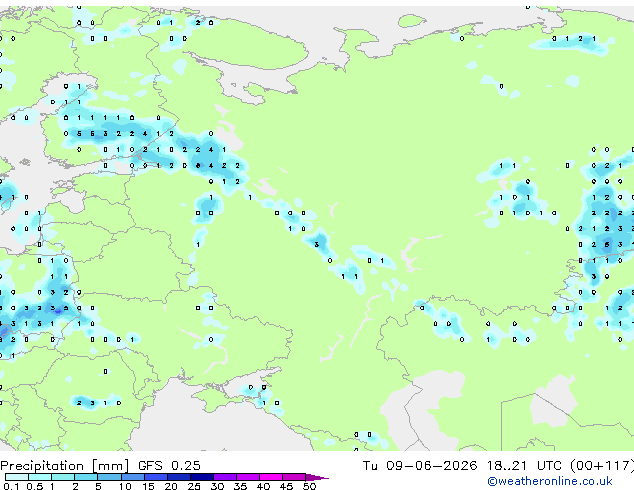Select the legend swatch between 0.1 and 0.5
Image resolution: width=634 pixels, height=490 pixels.
pyautogui.click(x=17, y=477)
